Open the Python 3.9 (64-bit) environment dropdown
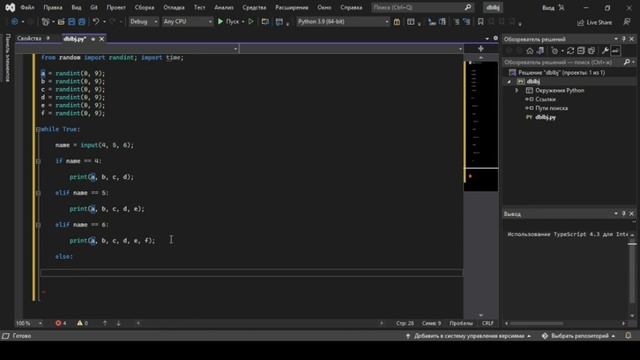 (343, 22)
